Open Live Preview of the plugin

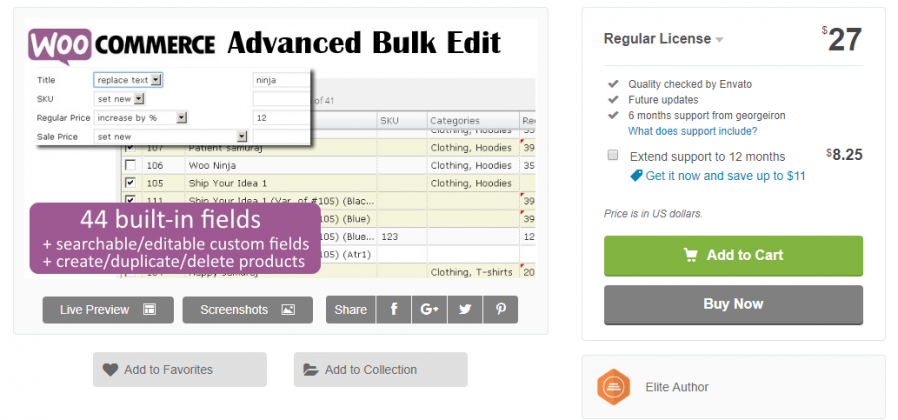108,310
